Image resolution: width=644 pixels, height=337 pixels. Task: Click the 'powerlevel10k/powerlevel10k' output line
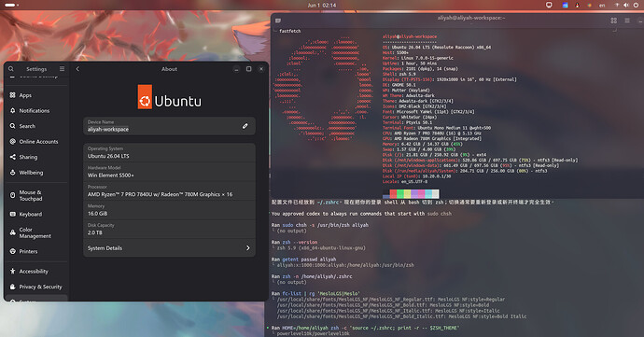click(x=313, y=333)
